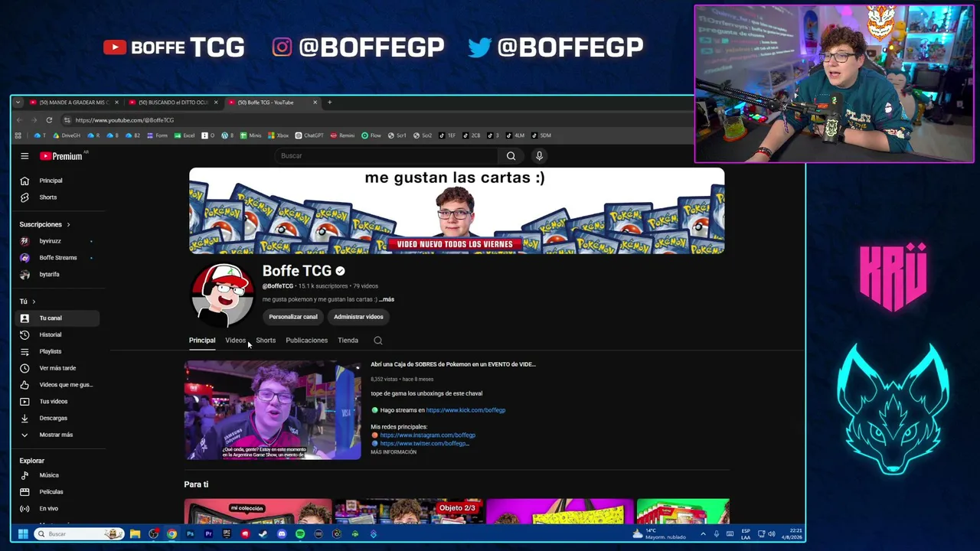This screenshot has height=551, width=980.
Task: Open the browser apps grid in bookmarks bar
Action: (x=18, y=135)
